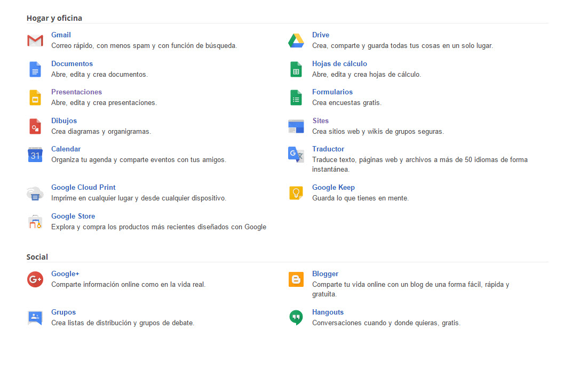The height and width of the screenshot is (386, 588).
Task: Open the Drive link
Action: (321, 35)
